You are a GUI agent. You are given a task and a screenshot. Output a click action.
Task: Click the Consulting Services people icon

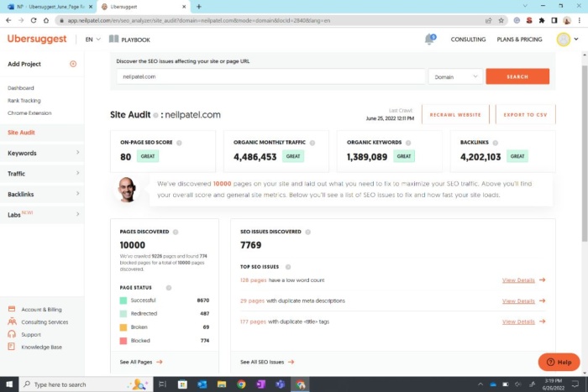point(12,321)
